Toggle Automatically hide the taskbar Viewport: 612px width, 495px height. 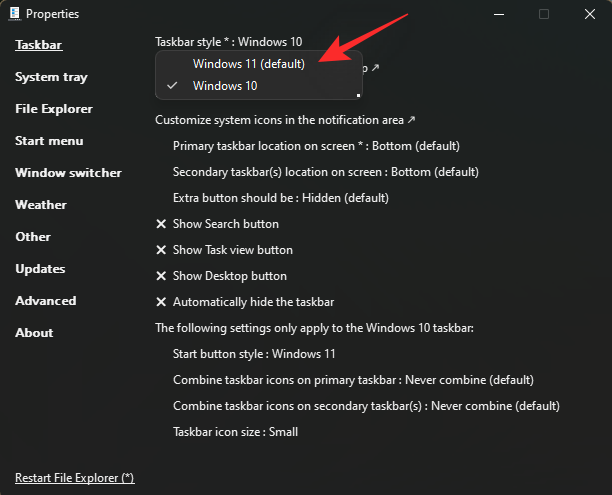(x=245, y=302)
